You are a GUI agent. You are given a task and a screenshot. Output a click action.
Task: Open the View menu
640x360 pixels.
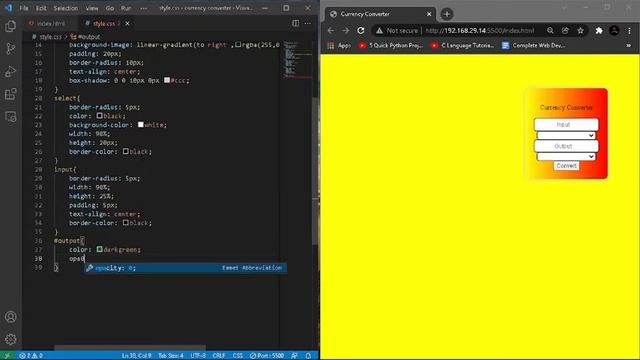[x=92, y=8]
